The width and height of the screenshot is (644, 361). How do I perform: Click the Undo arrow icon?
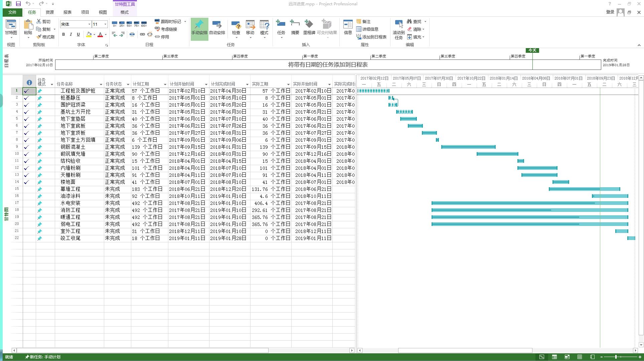28,4
